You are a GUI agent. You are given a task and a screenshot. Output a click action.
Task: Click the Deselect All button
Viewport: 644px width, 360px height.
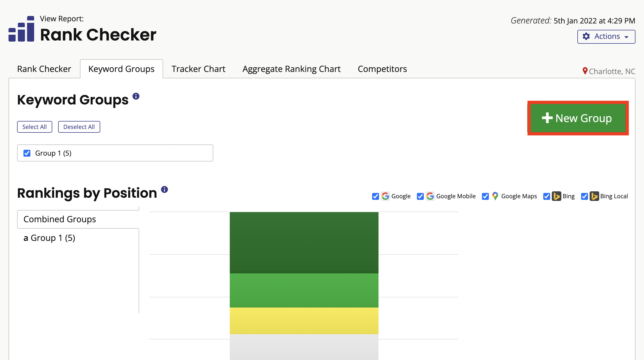(x=79, y=127)
